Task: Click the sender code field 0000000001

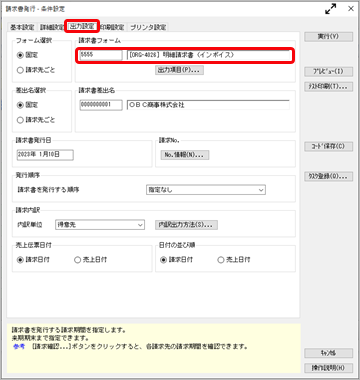Action: pyautogui.click(x=101, y=105)
